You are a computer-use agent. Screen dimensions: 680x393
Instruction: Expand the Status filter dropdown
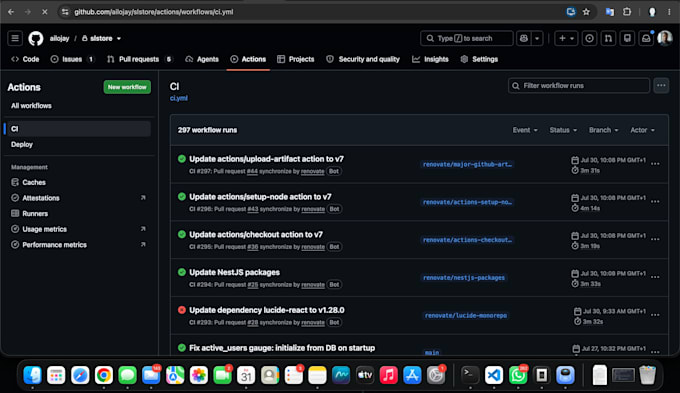click(563, 130)
